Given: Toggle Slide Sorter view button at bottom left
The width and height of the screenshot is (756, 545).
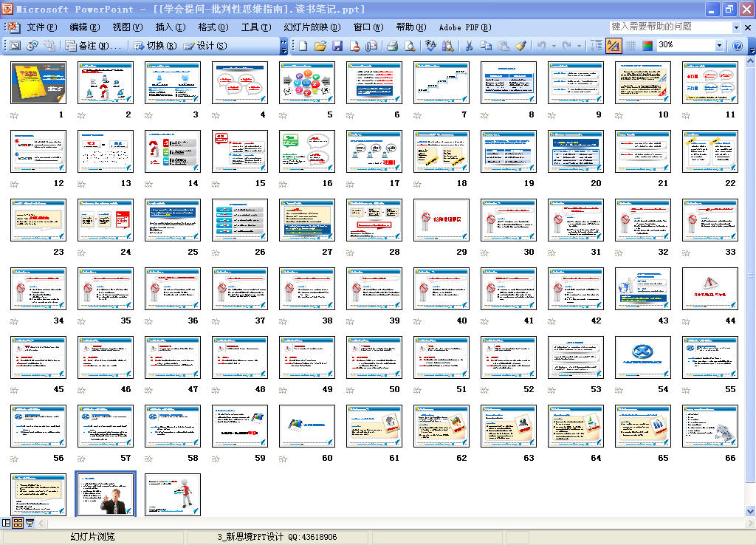Looking at the screenshot, I should [x=18, y=523].
